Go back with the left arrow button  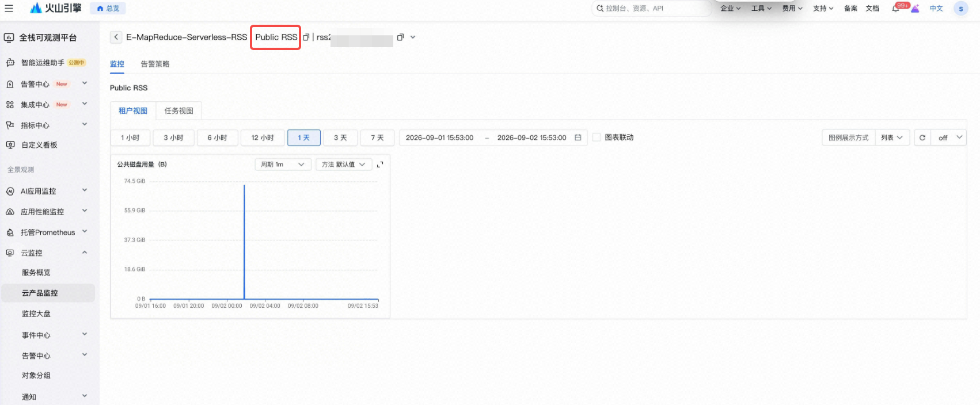click(116, 37)
